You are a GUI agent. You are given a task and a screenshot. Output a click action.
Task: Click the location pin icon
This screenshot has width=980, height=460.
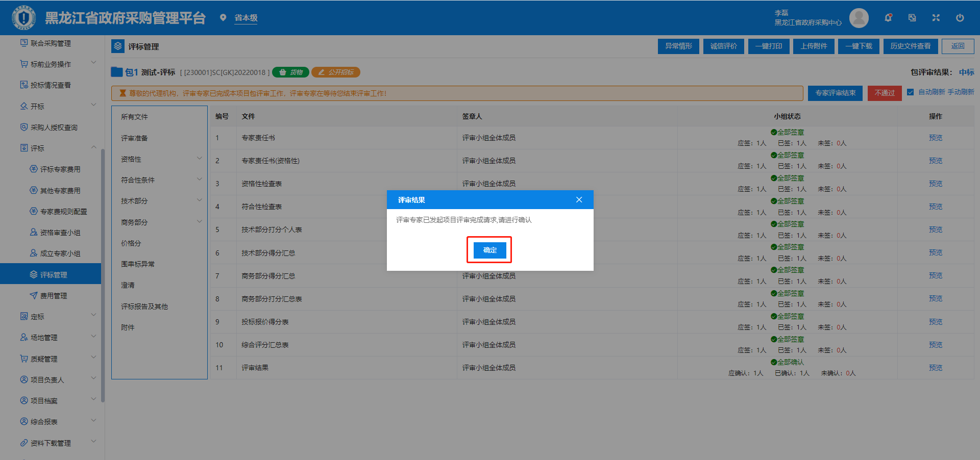tap(223, 18)
